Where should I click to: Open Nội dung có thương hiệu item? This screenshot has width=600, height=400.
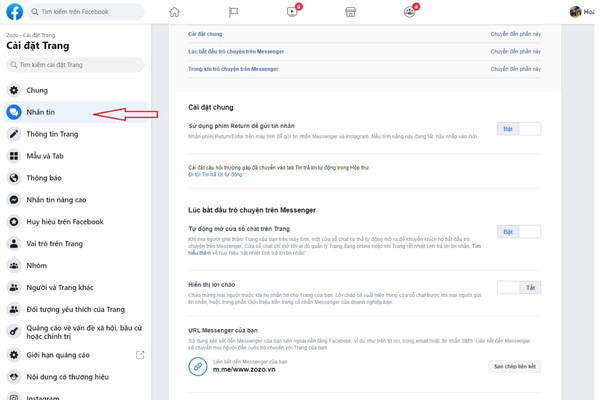click(75, 377)
